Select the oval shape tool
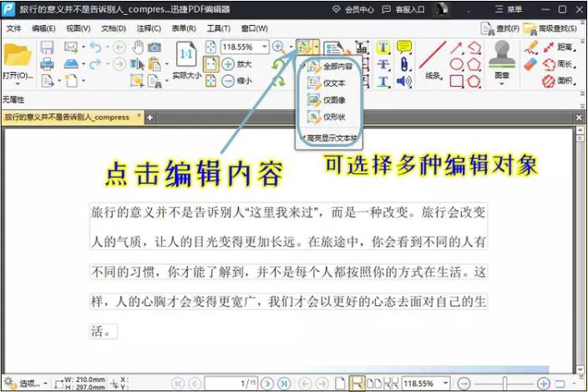Viewport: 588px width, 392px height. (x=456, y=64)
